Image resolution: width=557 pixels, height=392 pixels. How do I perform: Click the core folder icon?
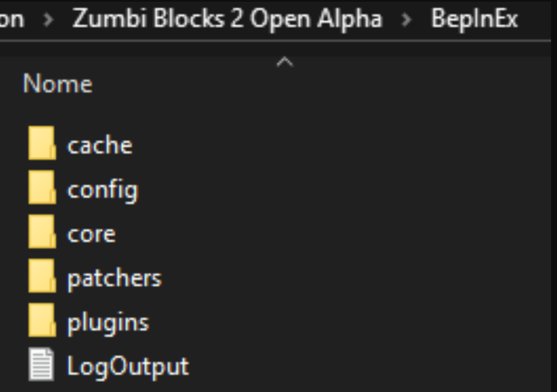[x=41, y=234]
